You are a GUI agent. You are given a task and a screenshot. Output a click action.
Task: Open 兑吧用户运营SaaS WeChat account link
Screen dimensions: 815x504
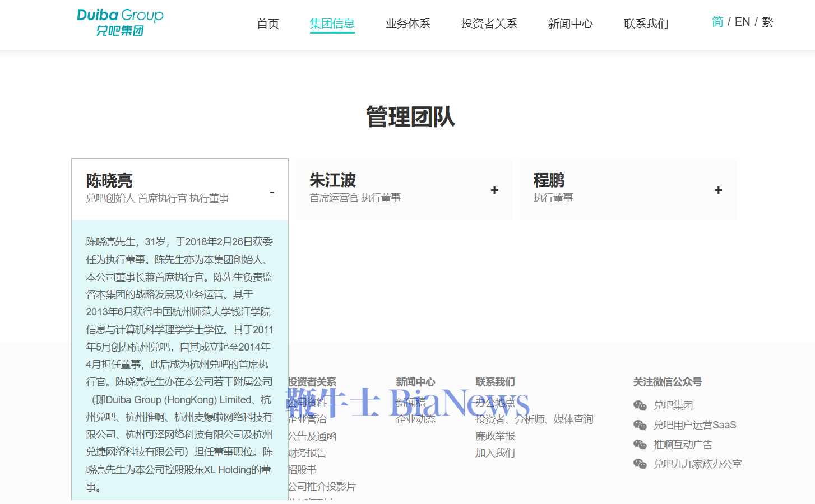coord(695,425)
